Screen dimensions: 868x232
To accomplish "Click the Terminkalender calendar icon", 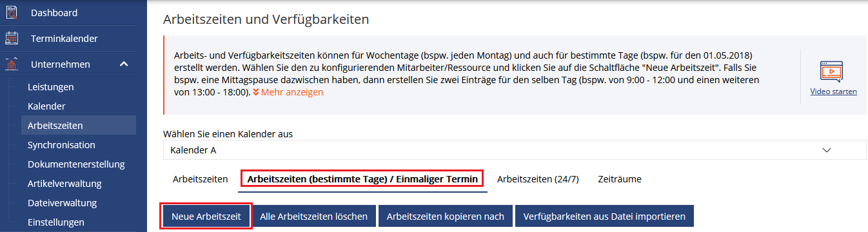I will [12, 39].
